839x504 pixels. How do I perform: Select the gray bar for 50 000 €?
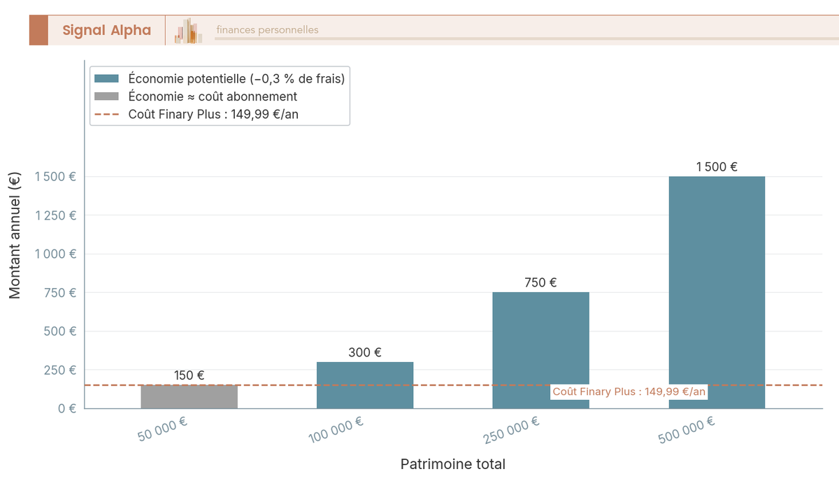tap(189, 396)
